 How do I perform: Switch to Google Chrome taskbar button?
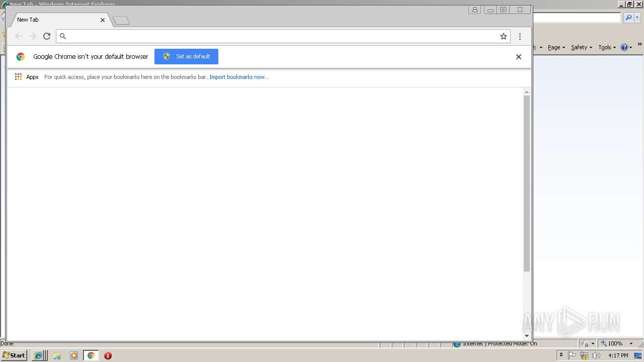[91, 355]
